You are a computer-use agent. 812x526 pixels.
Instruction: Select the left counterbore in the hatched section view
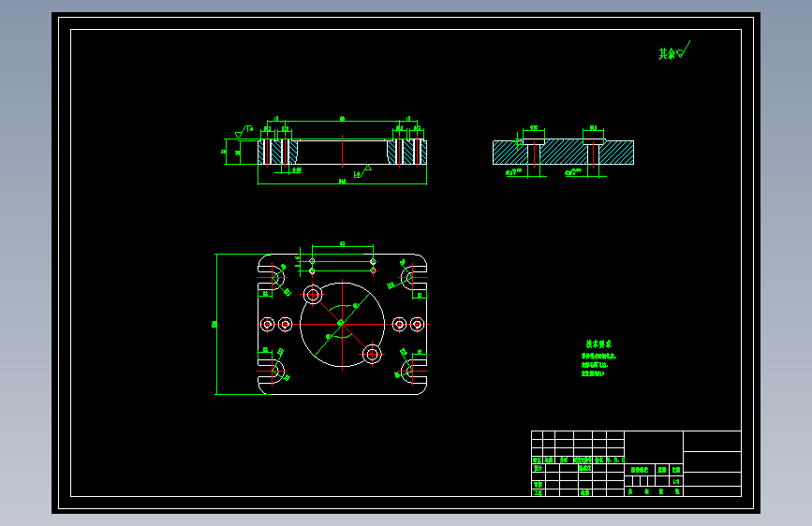(x=534, y=141)
